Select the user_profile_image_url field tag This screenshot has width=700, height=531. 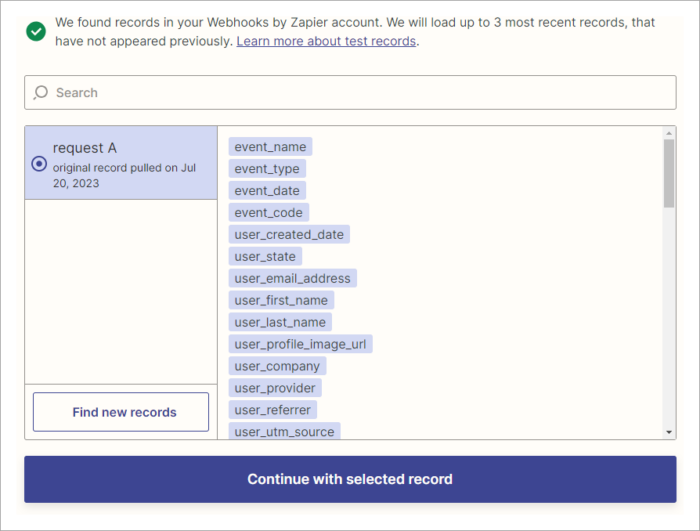300,344
